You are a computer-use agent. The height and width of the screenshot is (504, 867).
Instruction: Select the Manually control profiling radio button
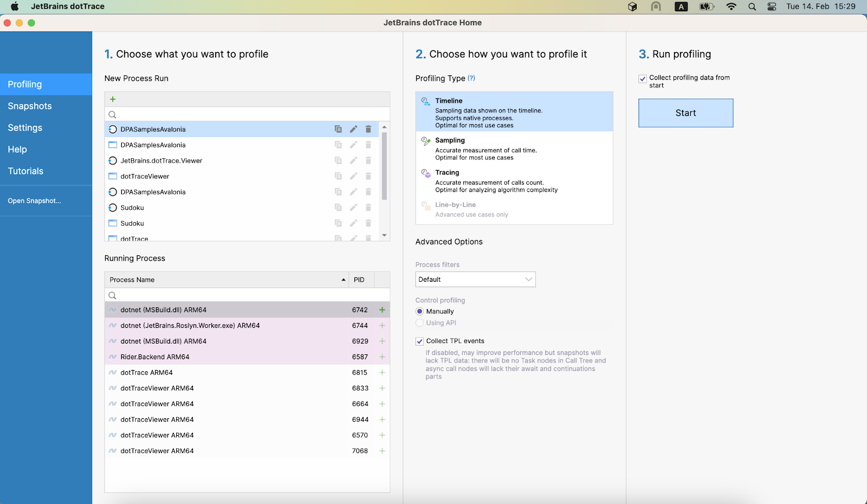point(419,312)
